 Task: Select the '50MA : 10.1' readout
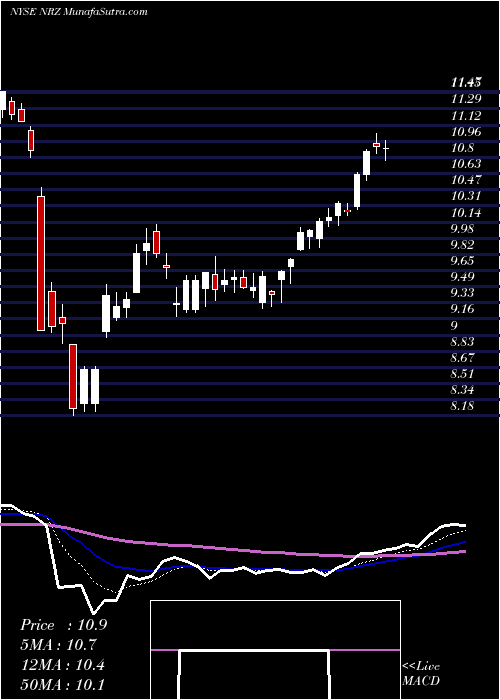[62, 684]
